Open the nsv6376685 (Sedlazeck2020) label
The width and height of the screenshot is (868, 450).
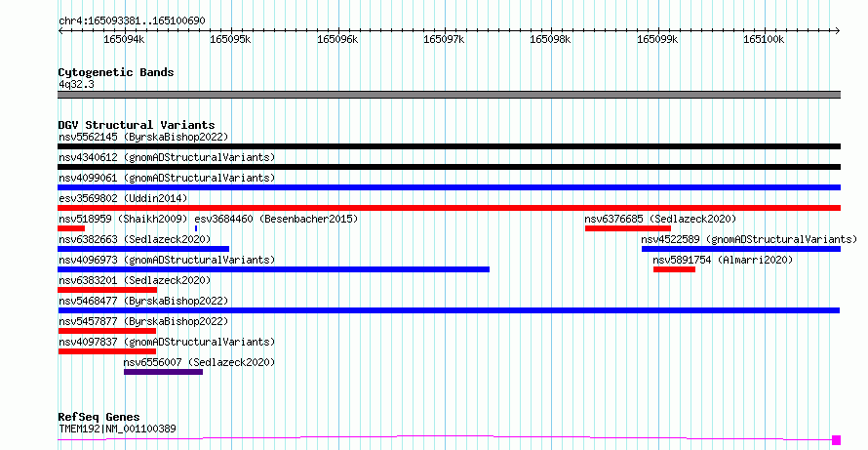pyautogui.click(x=660, y=219)
